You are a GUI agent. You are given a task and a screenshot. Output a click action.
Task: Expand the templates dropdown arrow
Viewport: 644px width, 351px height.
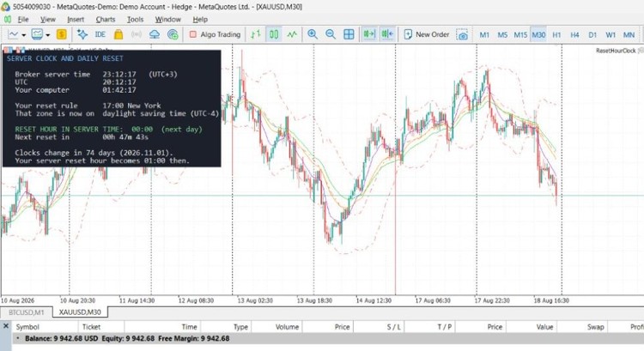(x=47, y=35)
